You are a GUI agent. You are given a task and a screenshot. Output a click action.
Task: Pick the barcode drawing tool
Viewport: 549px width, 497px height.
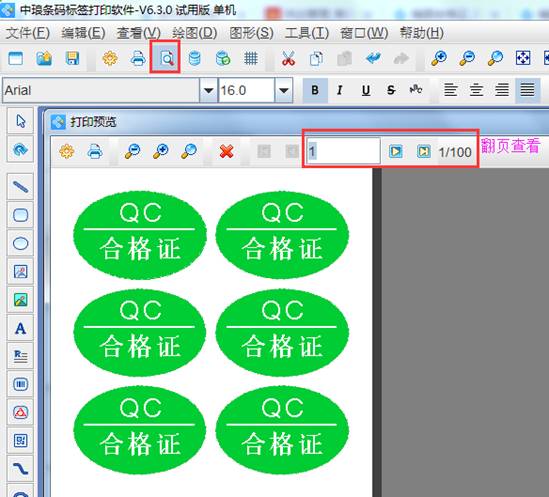coord(21,384)
